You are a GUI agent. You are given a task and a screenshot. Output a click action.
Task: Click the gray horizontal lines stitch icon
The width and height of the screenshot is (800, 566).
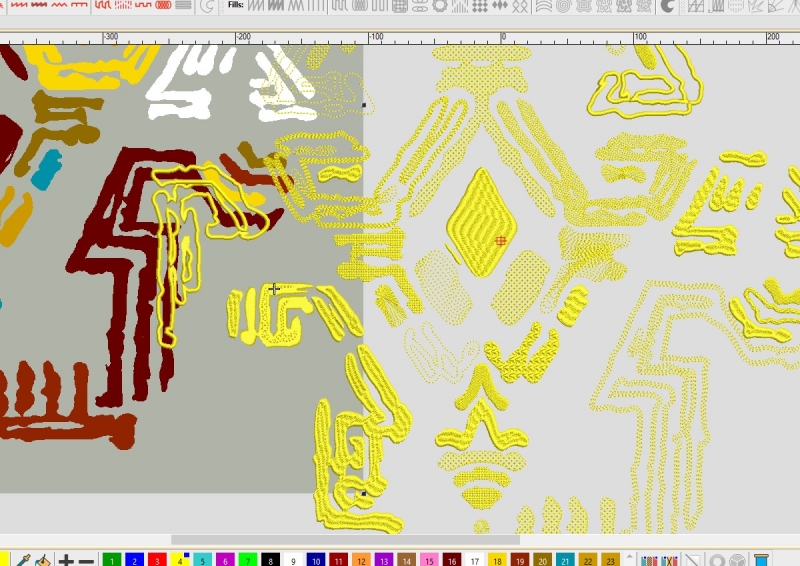click(185, 6)
